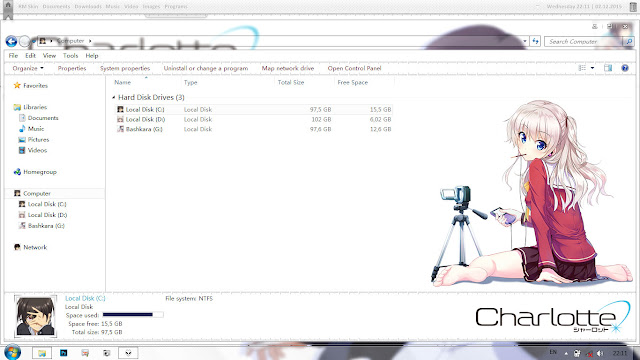Image resolution: width=640 pixels, height=360 pixels.
Task: Click the Windows Start orb
Action: (12, 352)
